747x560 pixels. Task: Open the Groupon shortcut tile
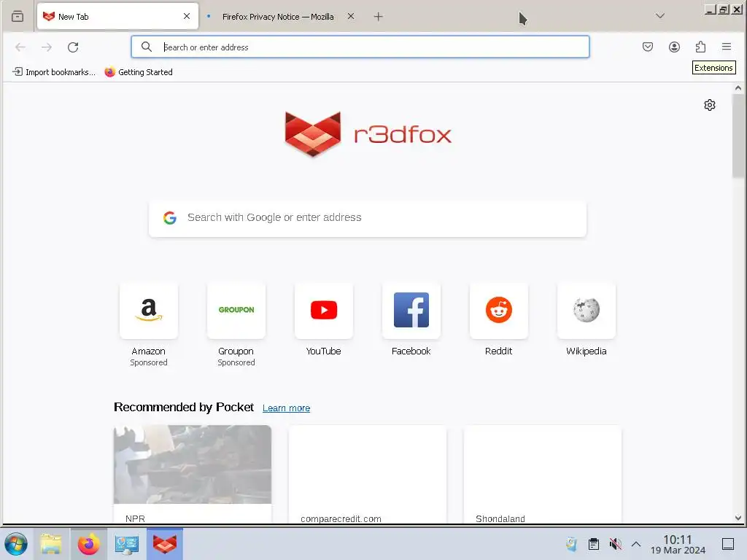(236, 311)
